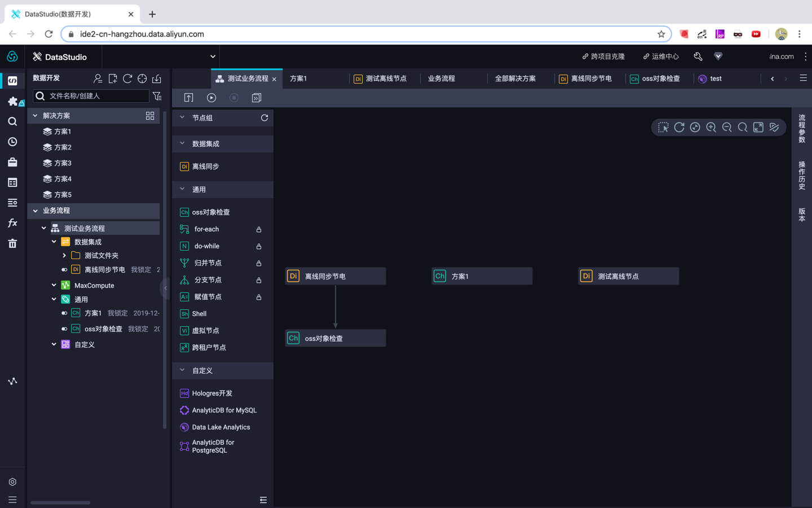Open the code development sidebar icon
Screen dimensions: 812x508
[x=12, y=81]
